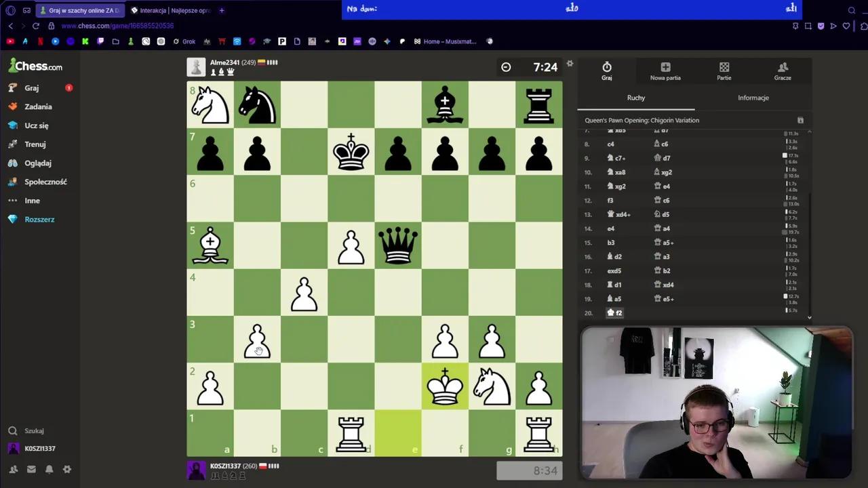Click K0SZI1337 avatar below the board

point(196,470)
